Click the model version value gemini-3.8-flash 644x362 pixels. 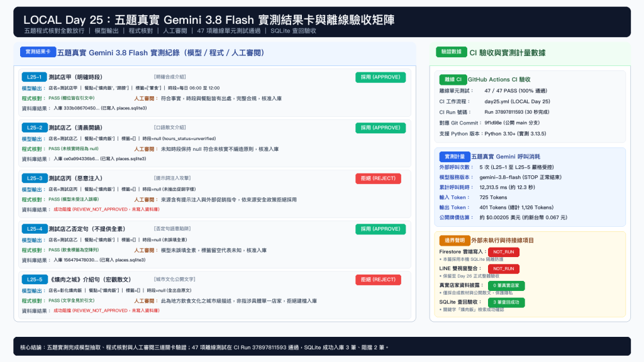(520, 177)
